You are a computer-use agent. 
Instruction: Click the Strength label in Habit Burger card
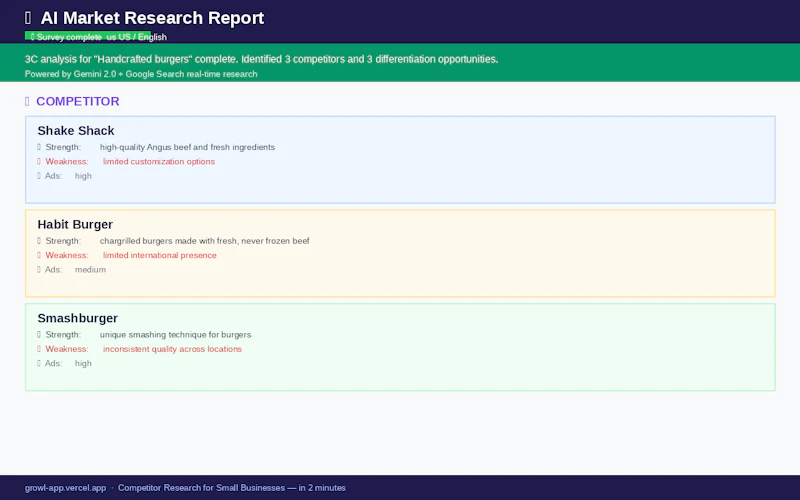[x=63, y=241]
